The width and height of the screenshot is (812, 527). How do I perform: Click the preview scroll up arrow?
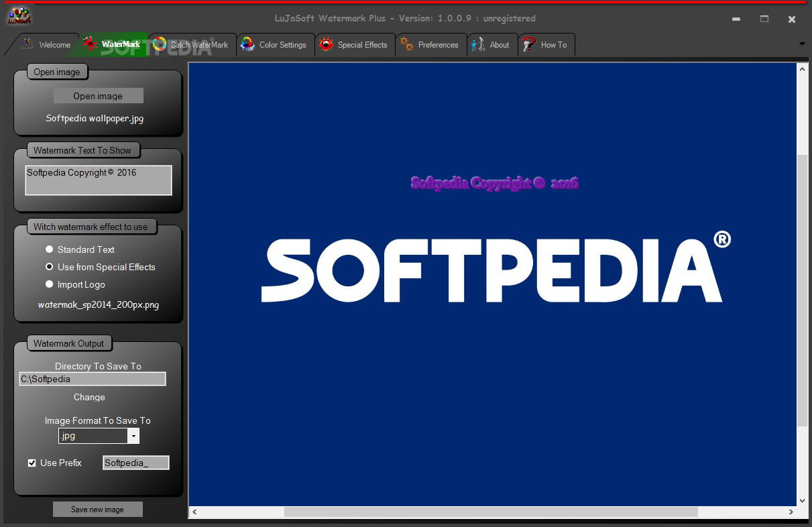pos(803,68)
